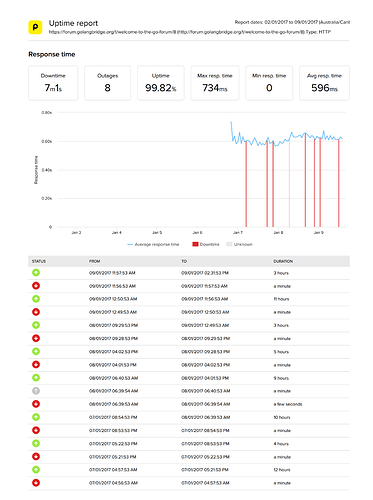Viewport: 373px width, 500px height.
Task: Click the FROM column header
Action: pos(94,261)
